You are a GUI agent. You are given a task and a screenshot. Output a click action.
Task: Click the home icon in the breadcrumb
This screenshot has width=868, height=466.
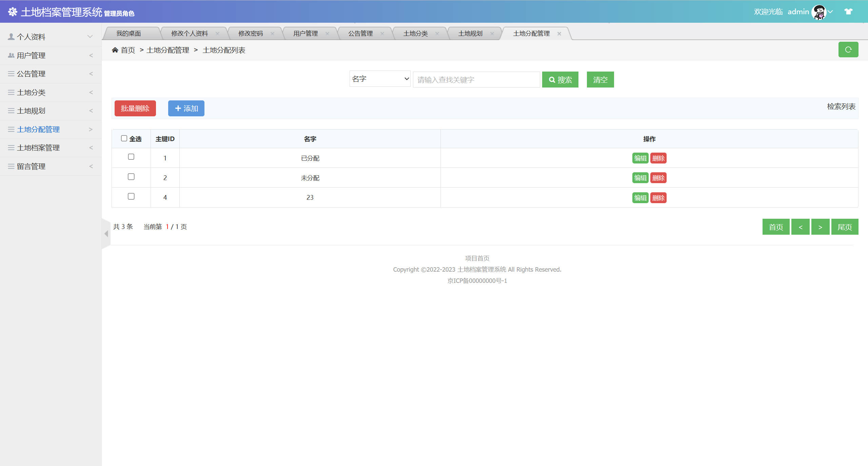pos(115,50)
